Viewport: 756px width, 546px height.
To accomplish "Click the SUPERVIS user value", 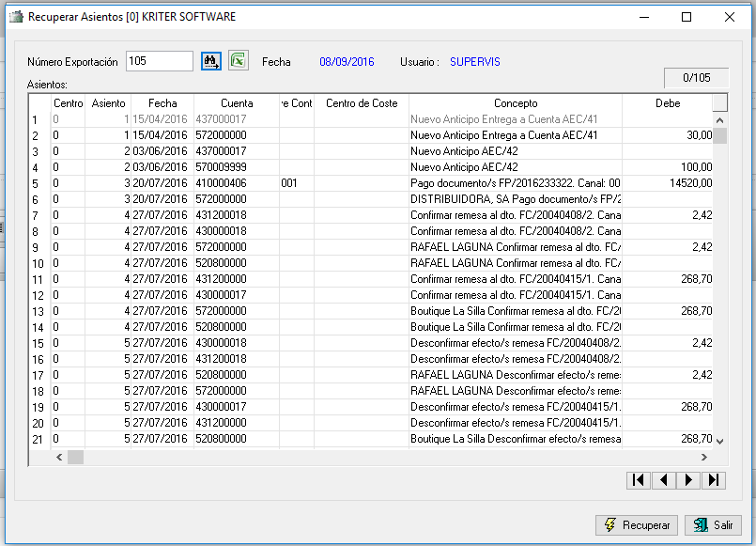I will (475, 62).
